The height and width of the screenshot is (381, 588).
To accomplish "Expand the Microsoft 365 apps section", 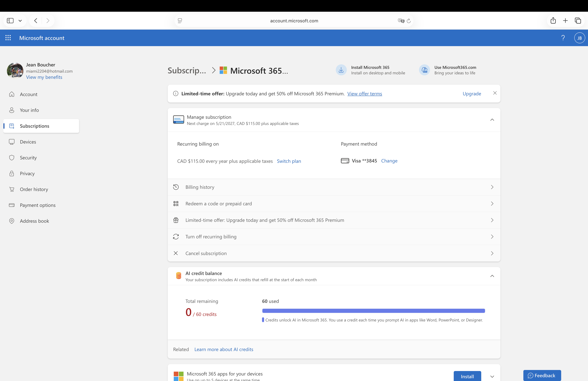I will [492, 377].
